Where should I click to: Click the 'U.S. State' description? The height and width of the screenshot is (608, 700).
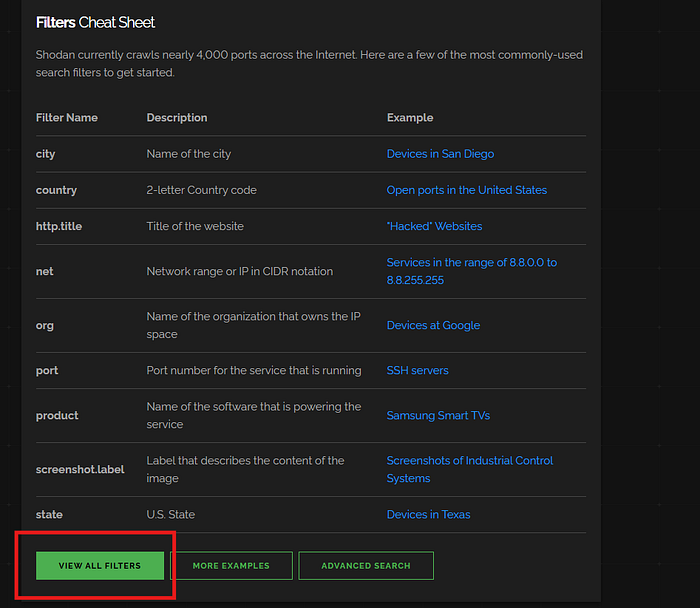click(171, 515)
